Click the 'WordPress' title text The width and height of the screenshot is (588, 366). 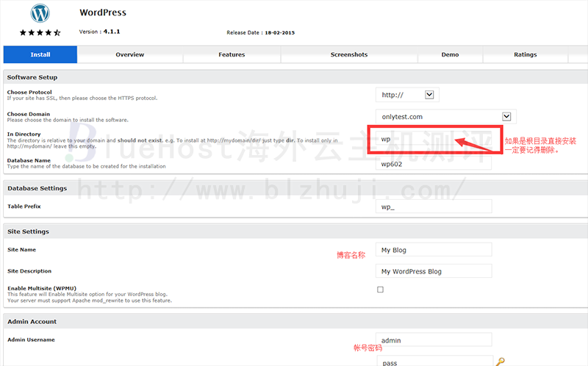click(x=103, y=12)
